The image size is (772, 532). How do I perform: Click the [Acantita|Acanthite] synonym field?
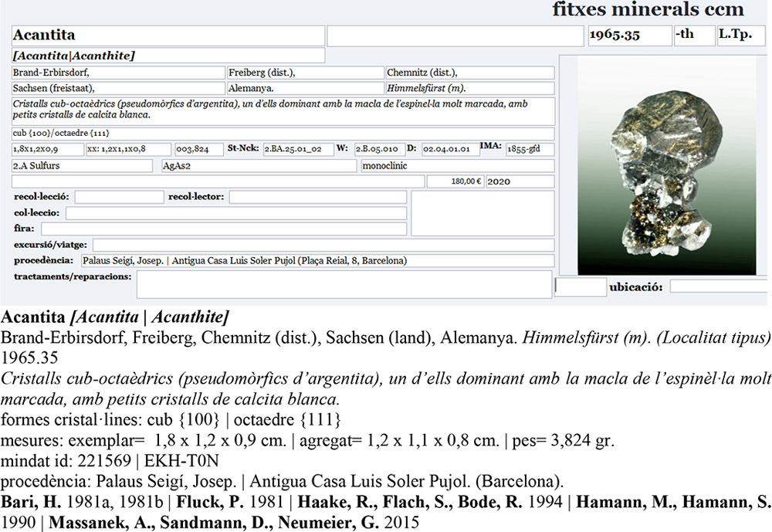tap(168, 55)
